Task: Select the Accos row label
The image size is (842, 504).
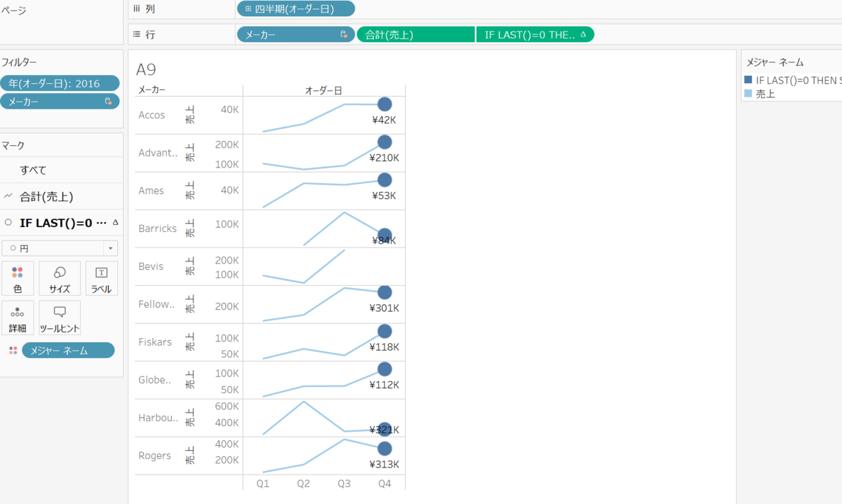Action: [x=152, y=115]
